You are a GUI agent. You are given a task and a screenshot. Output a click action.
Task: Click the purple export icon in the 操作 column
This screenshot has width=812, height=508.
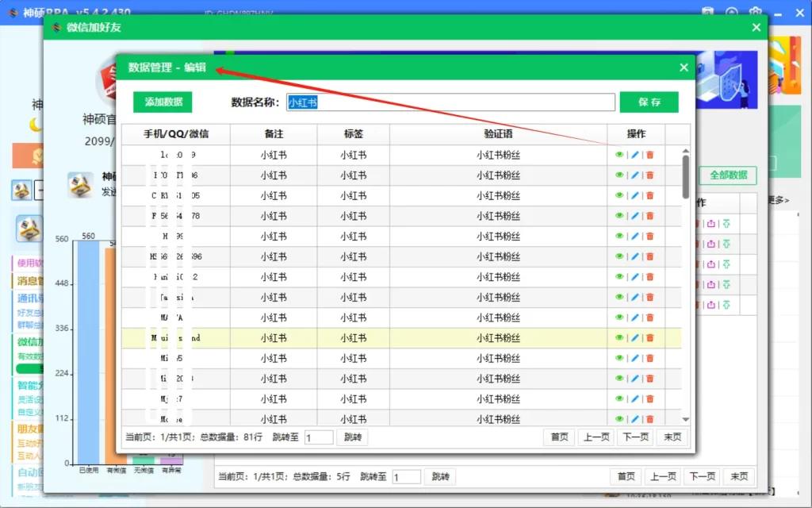coord(711,224)
